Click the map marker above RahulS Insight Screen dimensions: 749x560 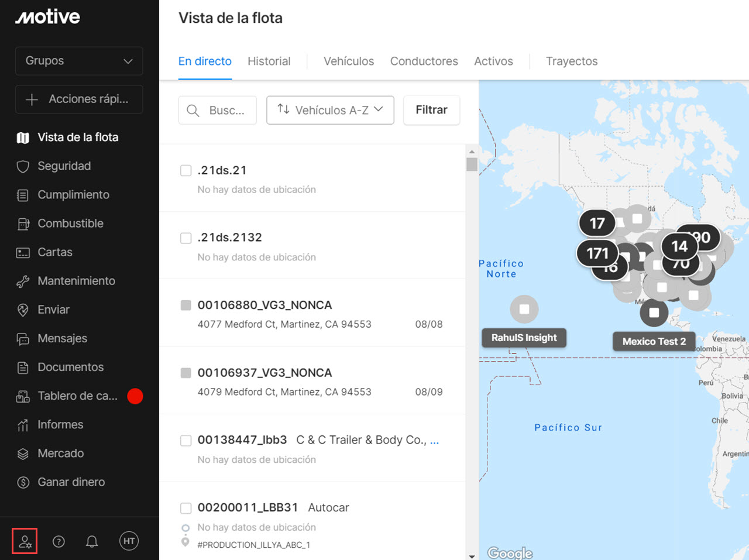[x=524, y=309]
